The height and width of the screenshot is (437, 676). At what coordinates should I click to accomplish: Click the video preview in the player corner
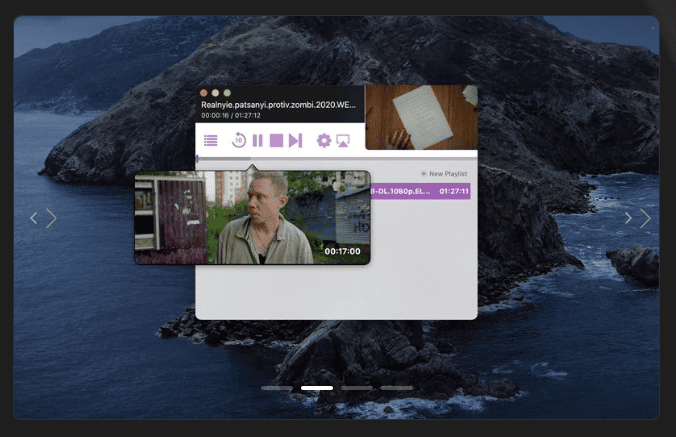(421, 117)
